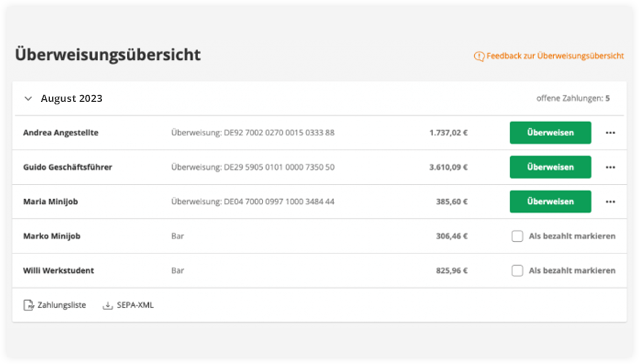Click Marko Minijob's 306,46 € amount

tap(452, 236)
